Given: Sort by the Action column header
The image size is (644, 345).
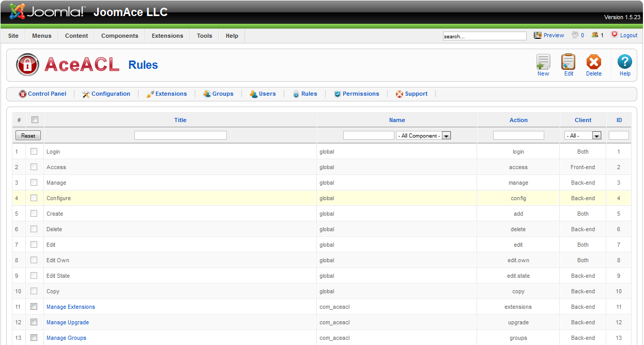Looking at the screenshot, I should point(518,120).
